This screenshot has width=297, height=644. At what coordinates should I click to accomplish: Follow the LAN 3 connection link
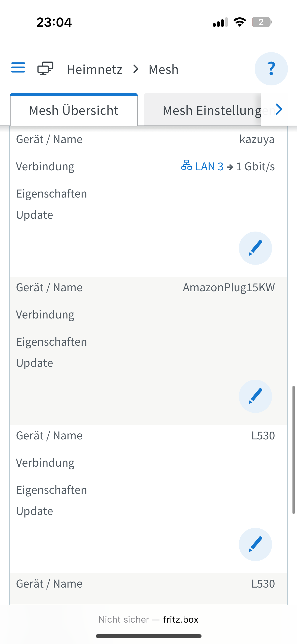pos(209,167)
